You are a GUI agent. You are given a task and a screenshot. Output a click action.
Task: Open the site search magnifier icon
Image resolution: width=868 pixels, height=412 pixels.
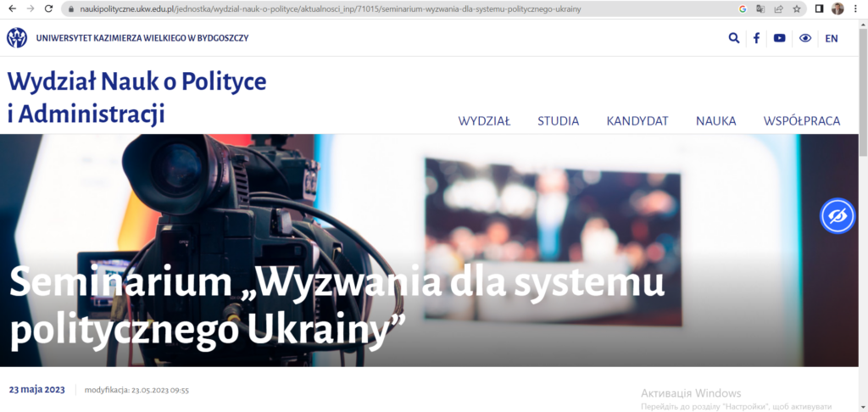pos(734,38)
